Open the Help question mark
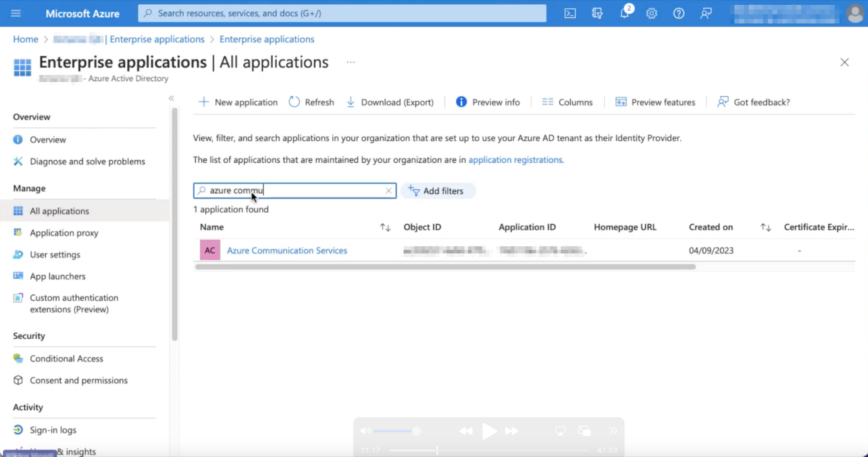Viewport: 868px width, 457px height. (x=679, y=13)
